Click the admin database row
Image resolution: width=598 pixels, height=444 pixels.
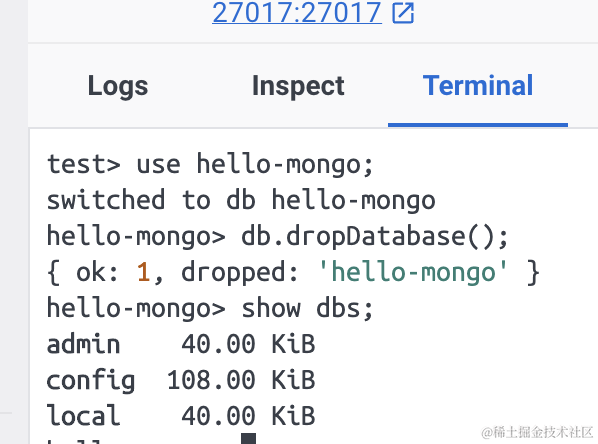181,344
